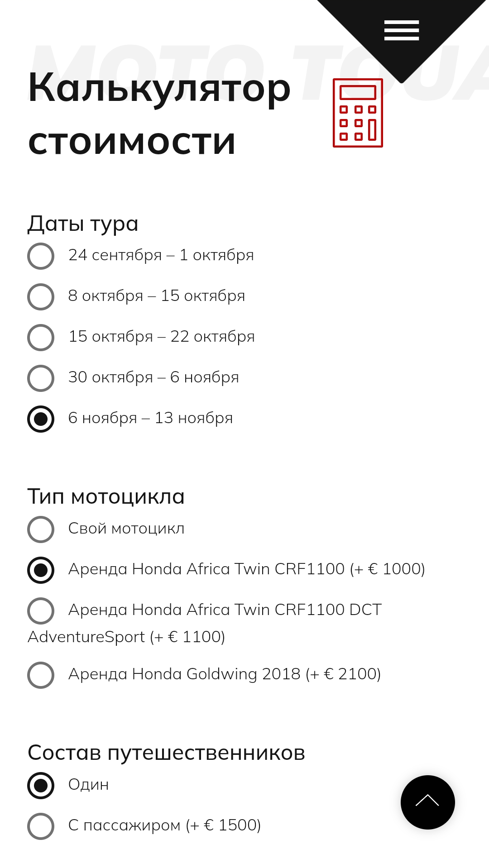Image resolution: width=489 pixels, height=868 pixels.
Task: Click the Состав путешественников section label
Action: [x=166, y=753]
